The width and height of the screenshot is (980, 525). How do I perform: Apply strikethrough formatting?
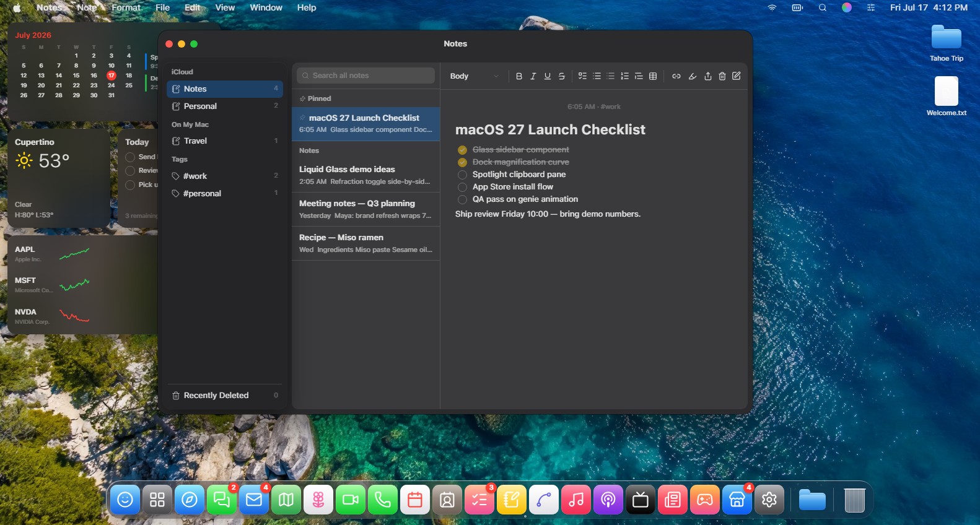pyautogui.click(x=562, y=76)
